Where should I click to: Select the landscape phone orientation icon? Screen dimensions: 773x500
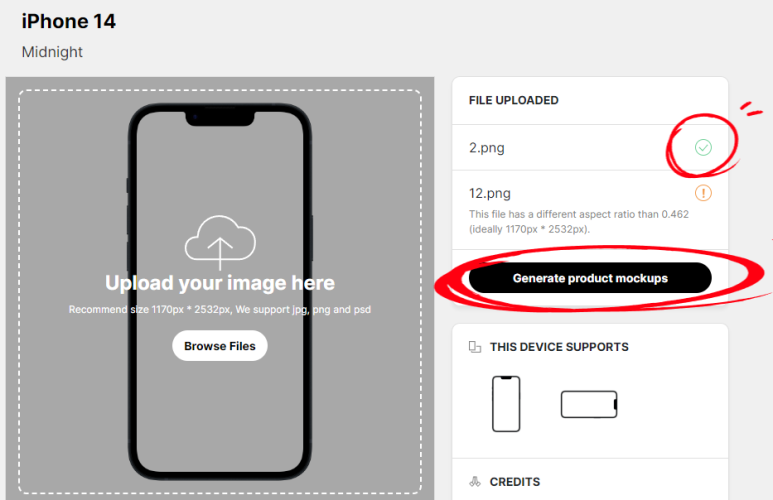[589, 404]
